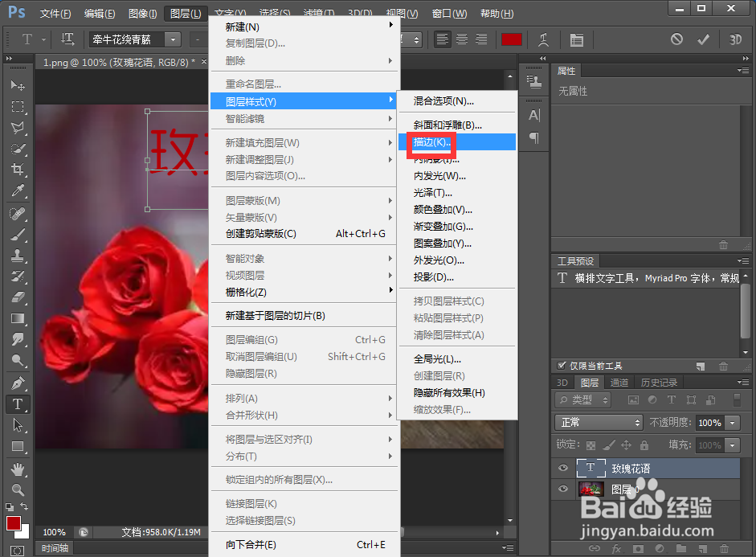Image resolution: width=756 pixels, height=557 pixels.
Task: Hide the 图层 0 layer
Action: click(562, 489)
